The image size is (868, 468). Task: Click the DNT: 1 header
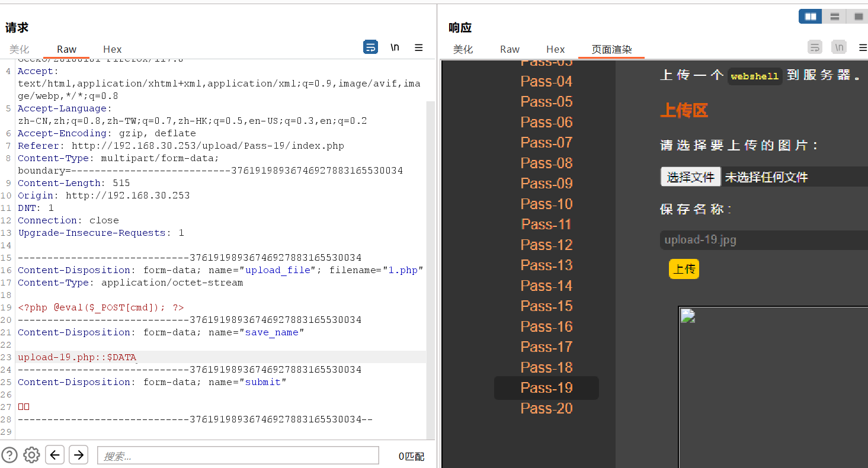click(36, 208)
